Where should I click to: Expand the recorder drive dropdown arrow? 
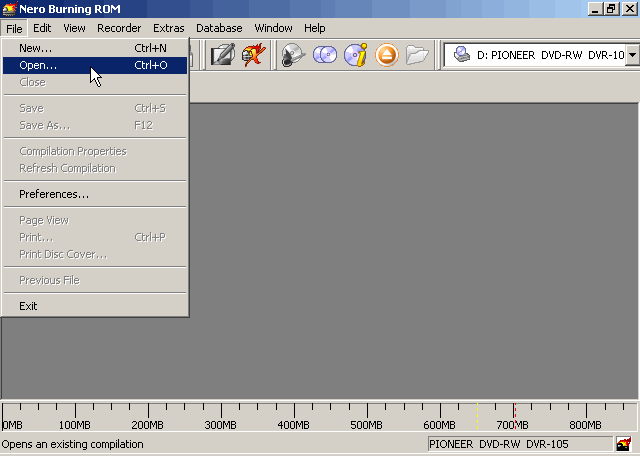pyautogui.click(x=632, y=54)
